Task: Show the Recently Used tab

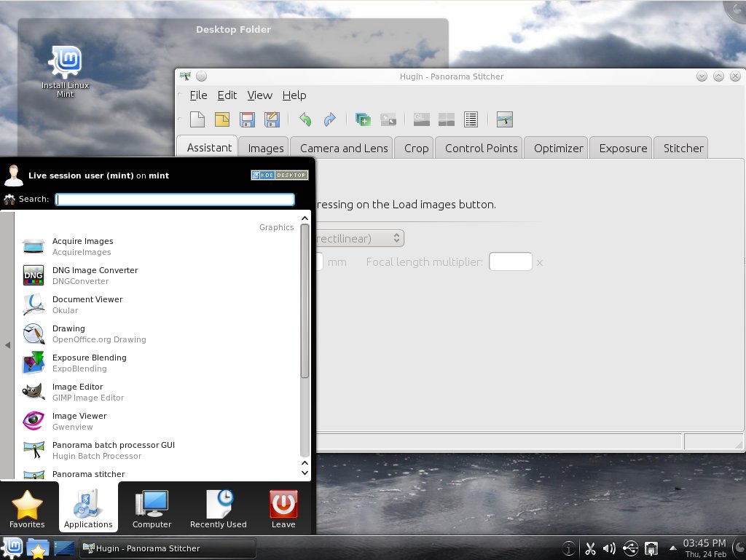Action: tap(219, 508)
